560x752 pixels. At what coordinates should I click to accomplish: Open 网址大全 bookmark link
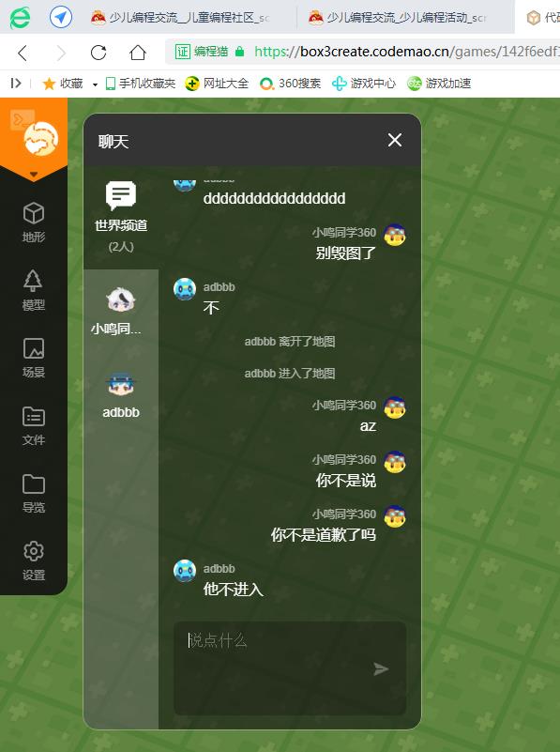point(217,84)
